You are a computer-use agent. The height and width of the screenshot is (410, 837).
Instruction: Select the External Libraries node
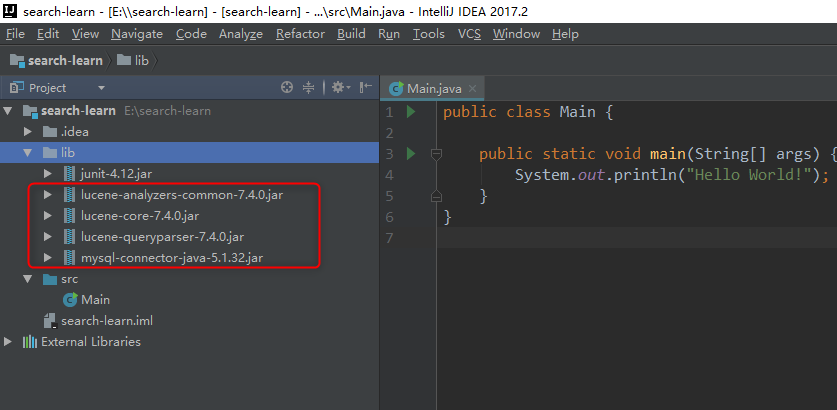tap(91, 342)
